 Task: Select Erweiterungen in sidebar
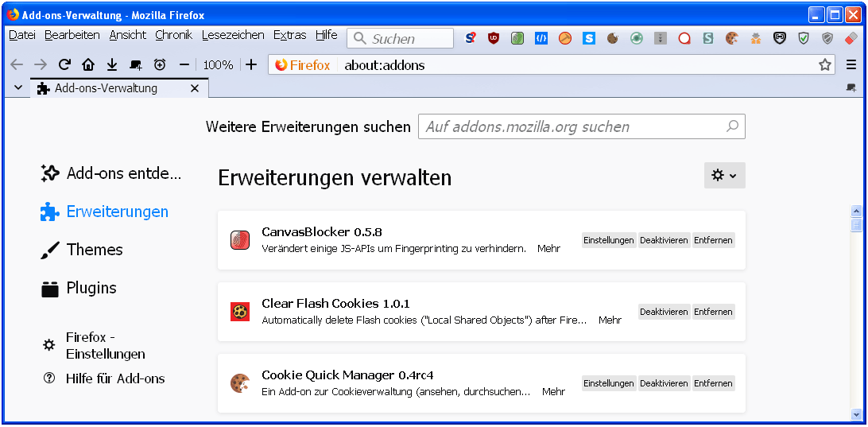click(105, 212)
